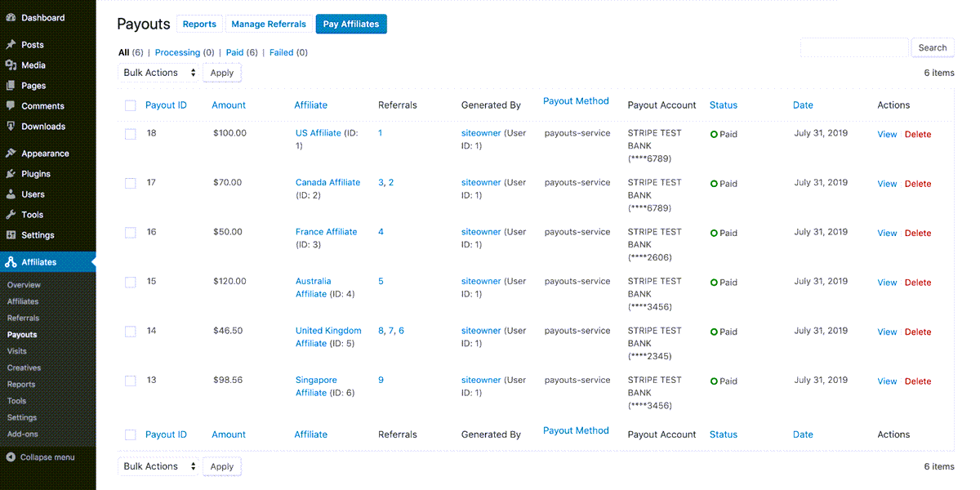Click the payouts search input field
The height and width of the screenshot is (490, 980).
click(854, 47)
